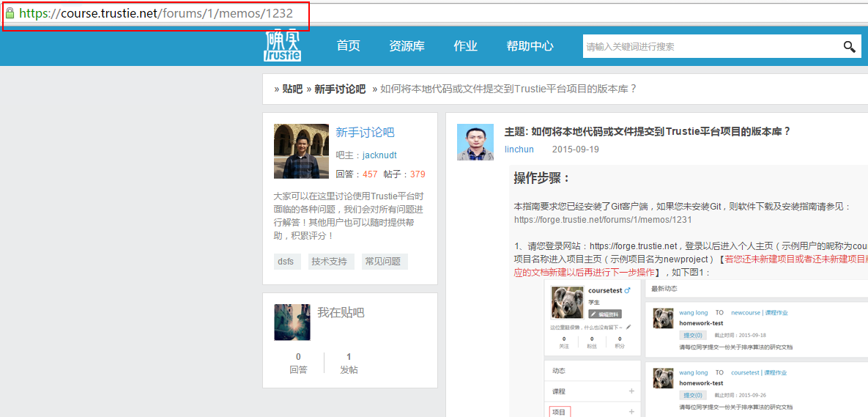Open the 新手讨论吧 forum title link
Image resolution: width=868 pixels, height=417 pixels.
[x=365, y=133]
